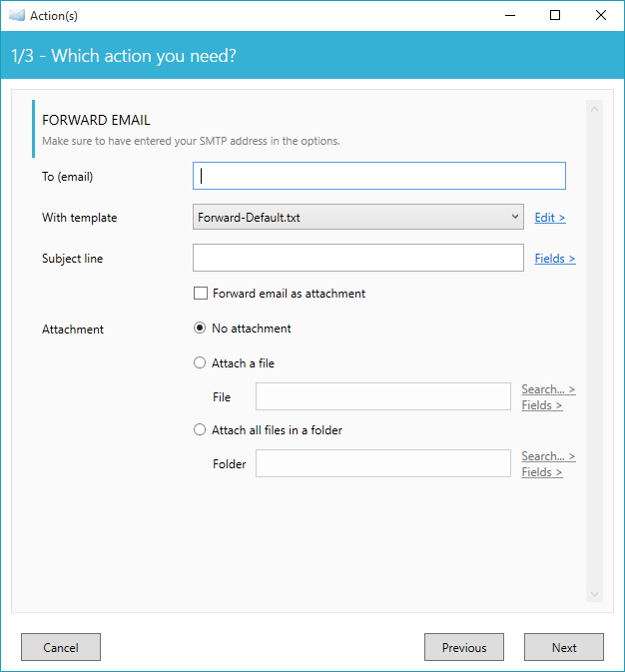Viewport: 625px width, 672px height.
Task: Go back with the Previous button
Action: click(x=464, y=647)
